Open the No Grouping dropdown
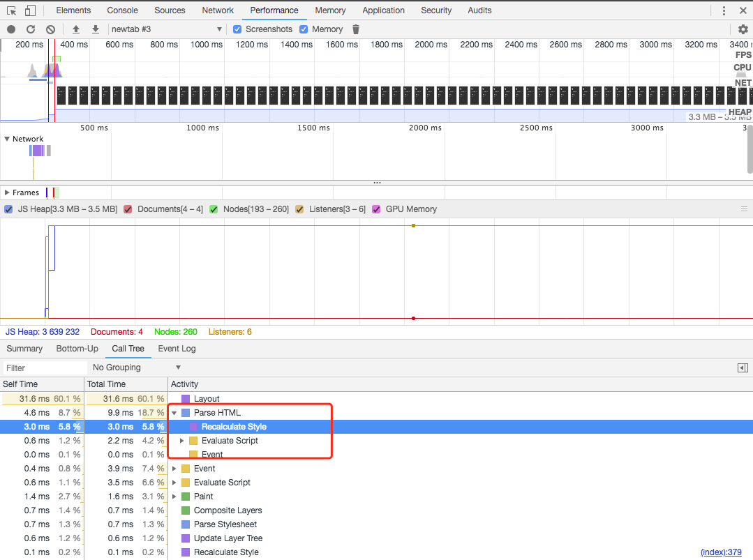753x560 pixels. pyautogui.click(x=136, y=368)
